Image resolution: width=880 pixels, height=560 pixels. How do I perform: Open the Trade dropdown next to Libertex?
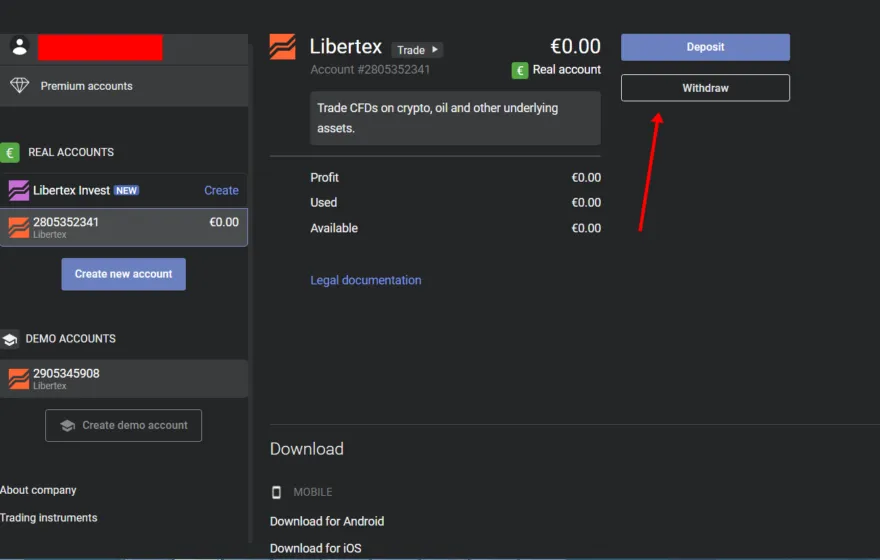[x=417, y=50]
